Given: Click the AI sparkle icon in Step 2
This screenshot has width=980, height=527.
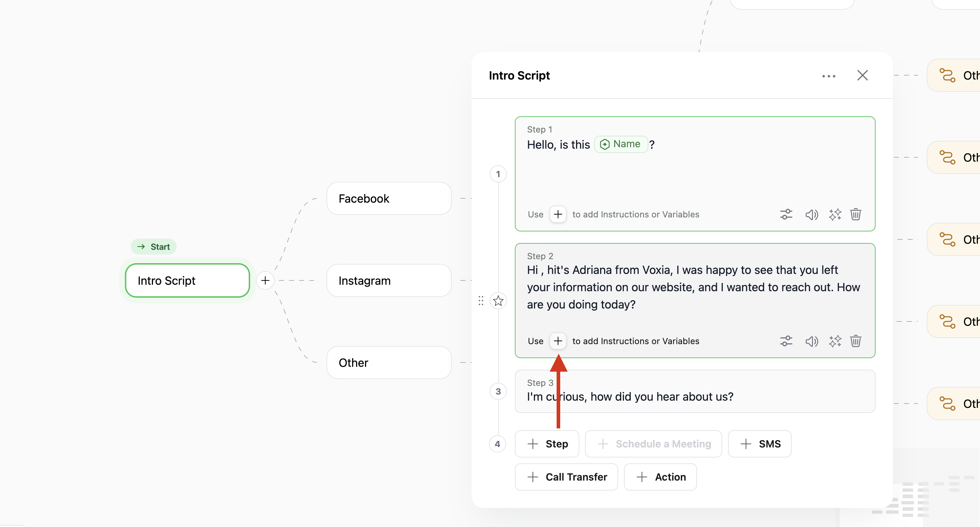Looking at the screenshot, I should (x=835, y=341).
